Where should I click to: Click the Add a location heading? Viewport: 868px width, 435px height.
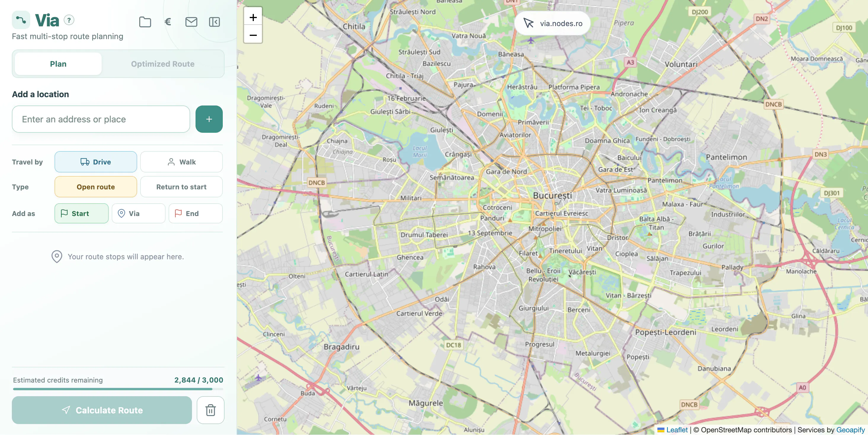point(40,94)
